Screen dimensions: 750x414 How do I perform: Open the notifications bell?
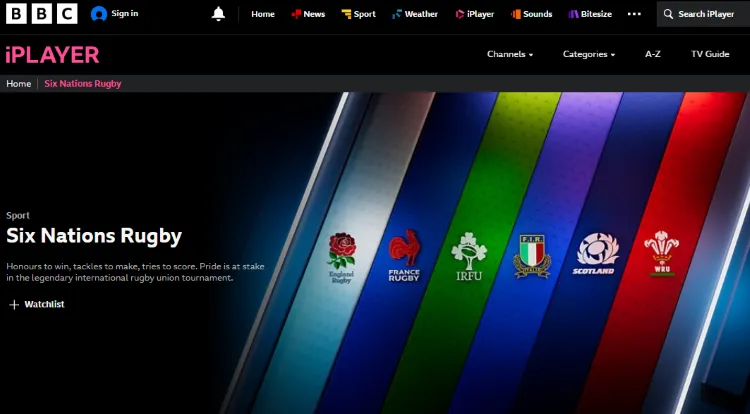point(218,14)
